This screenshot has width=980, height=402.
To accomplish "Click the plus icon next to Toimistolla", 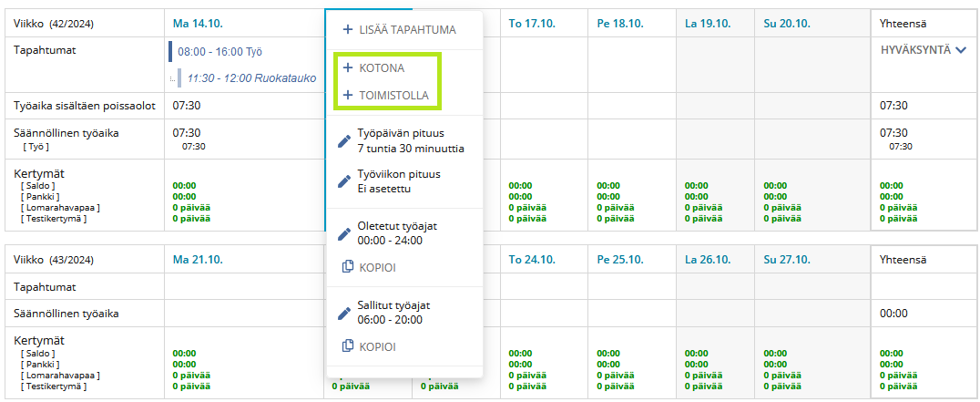I will click(x=348, y=96).
